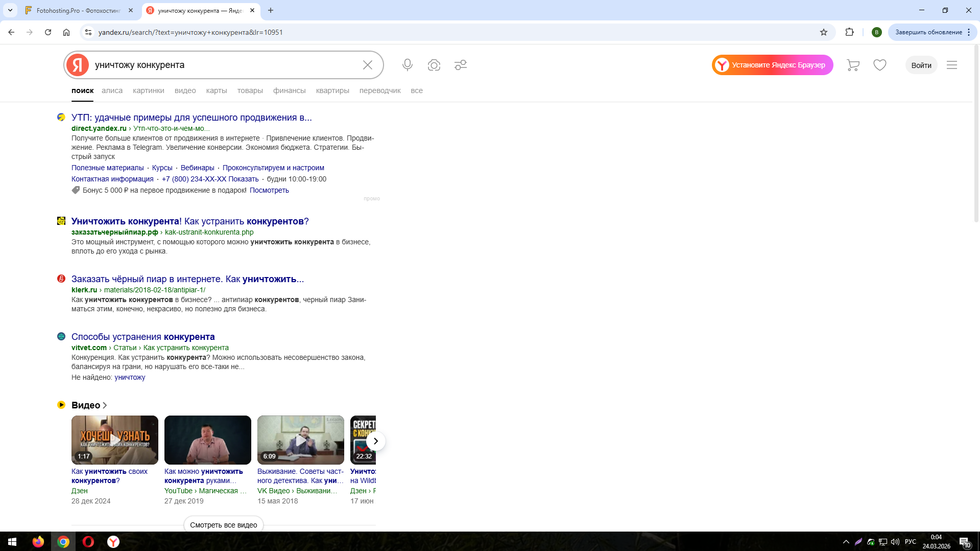980x551 pixels.
Task: Open volume control in system tray
Action: (895, 542)
